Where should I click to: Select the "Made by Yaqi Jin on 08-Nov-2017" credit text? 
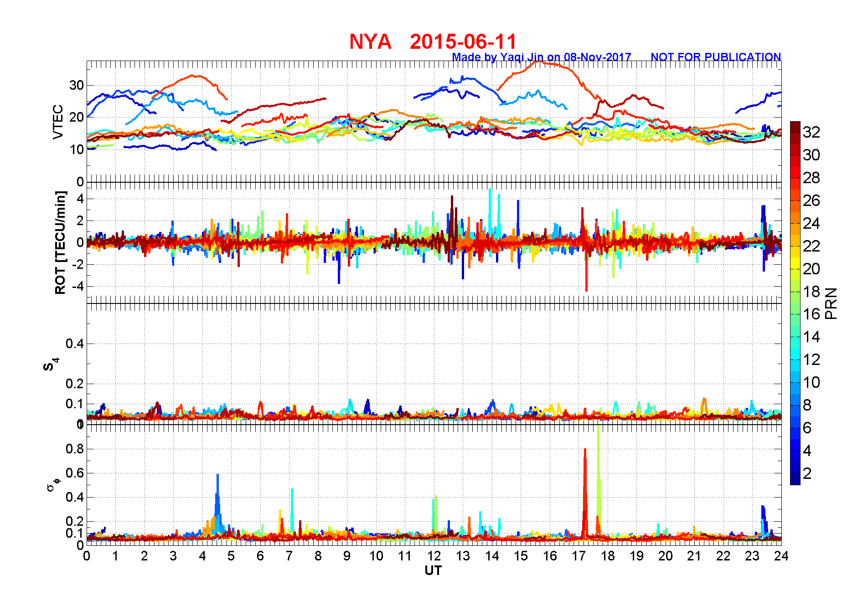pyautogui.click(x=542, y=57)
